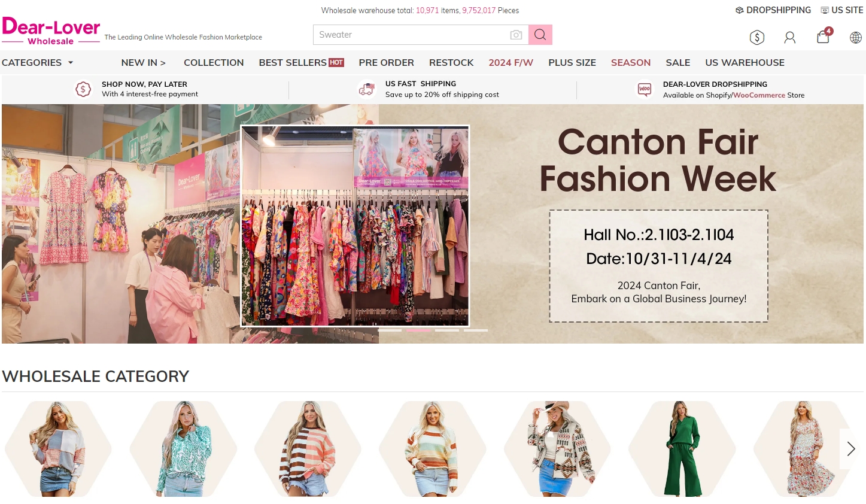The height and width of the screenshot is (504, 866).
Task: Open the aztec print jacket category thumbnail
Action: [x=557, y=449]
